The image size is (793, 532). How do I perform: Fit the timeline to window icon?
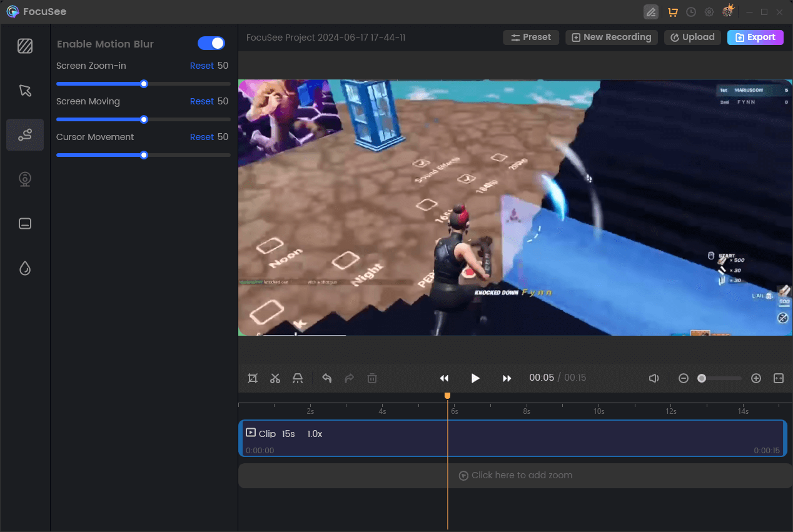click(779, 378)
